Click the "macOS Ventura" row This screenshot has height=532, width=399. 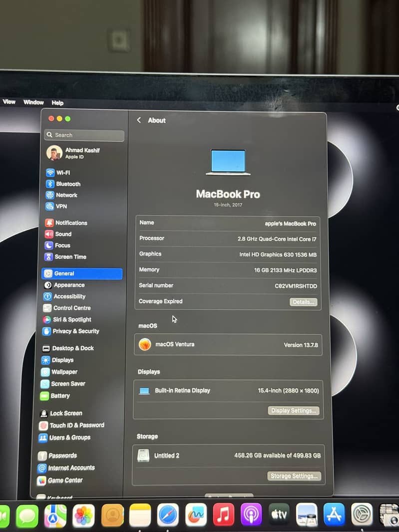click(x=228, y=345)
